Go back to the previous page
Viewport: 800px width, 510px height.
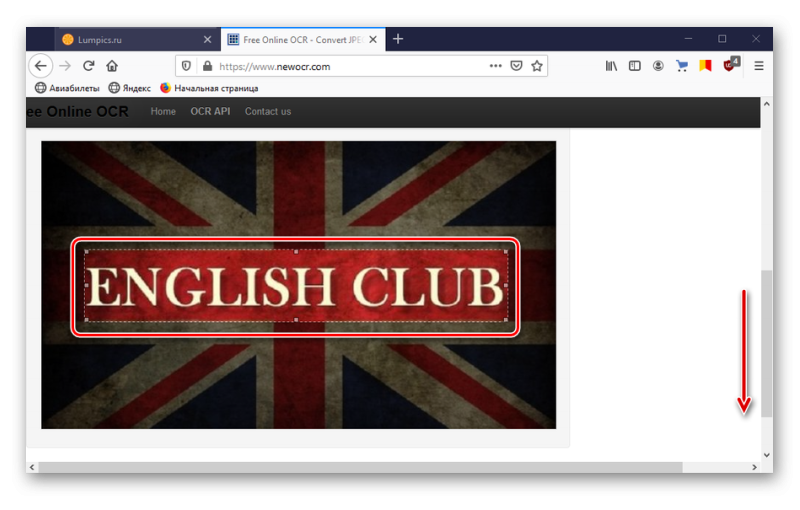[41, 66]
